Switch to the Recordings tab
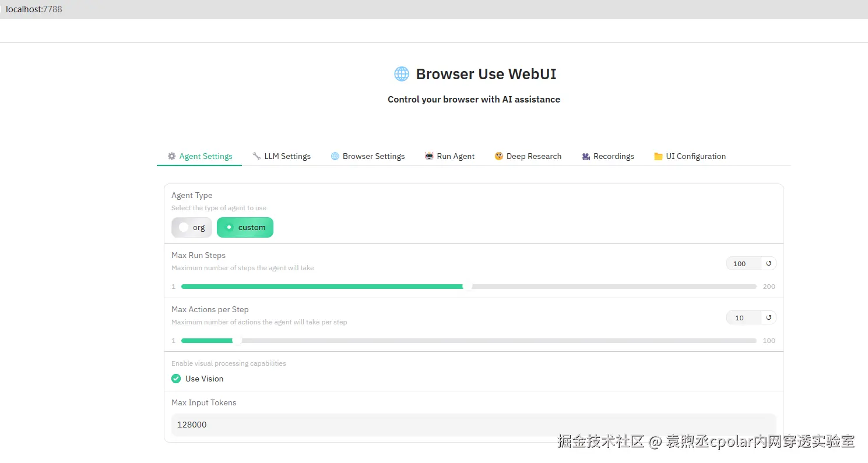 pyautogui.click(x=608, y=156)
